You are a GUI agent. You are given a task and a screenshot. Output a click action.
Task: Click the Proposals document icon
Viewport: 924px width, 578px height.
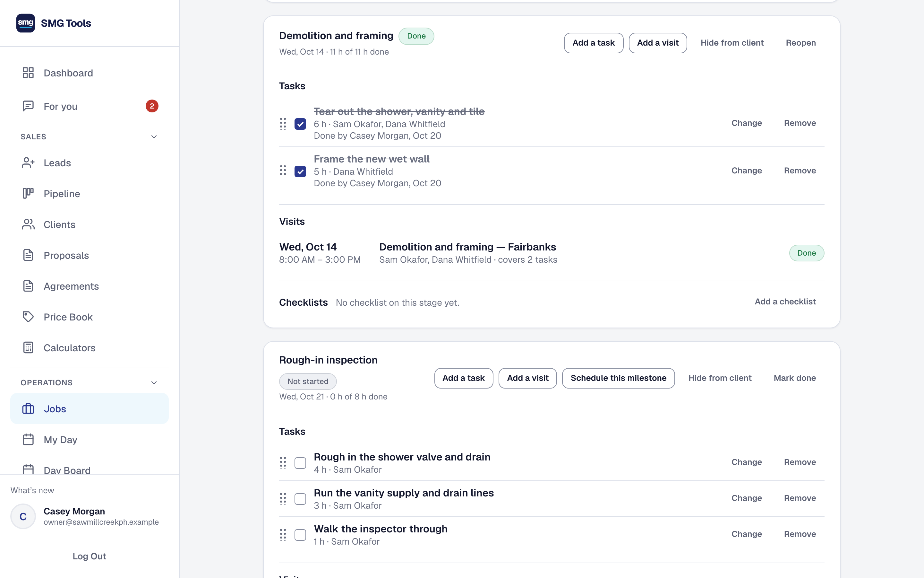click(28, 255)
